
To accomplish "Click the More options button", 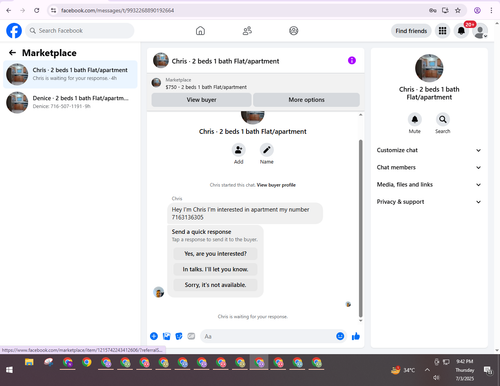I will click(306, 100).
